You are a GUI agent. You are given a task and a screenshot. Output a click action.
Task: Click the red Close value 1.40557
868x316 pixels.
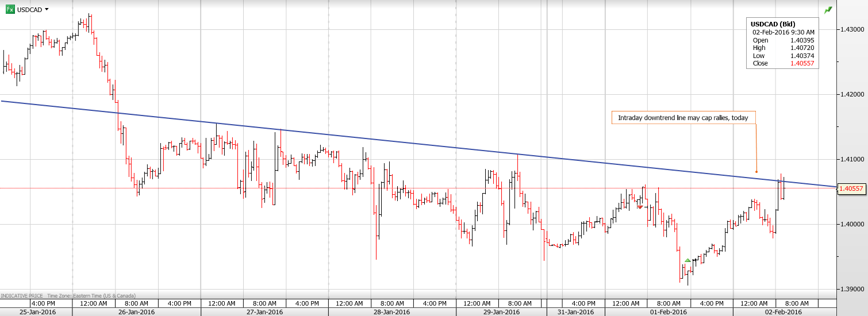click(x=802, y=63)
